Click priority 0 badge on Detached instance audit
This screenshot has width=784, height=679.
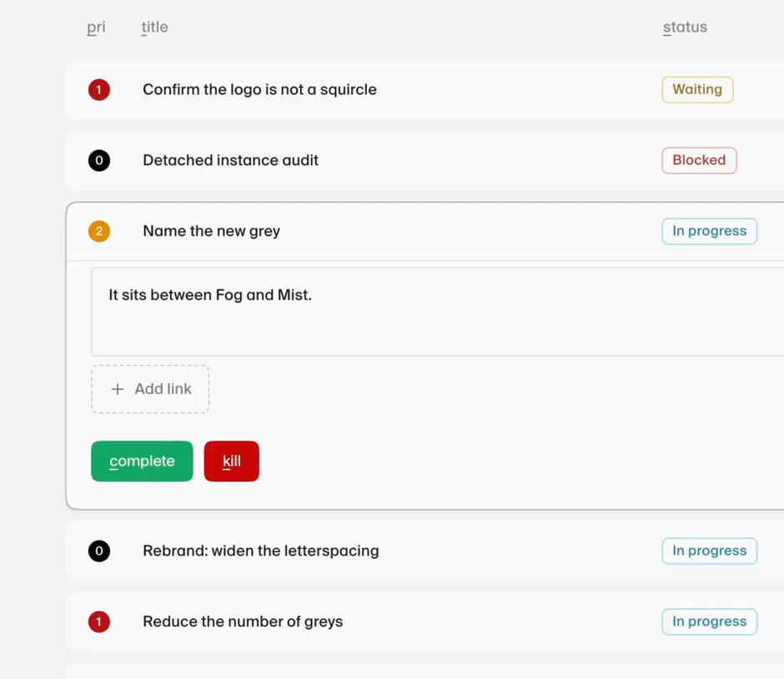99,160
